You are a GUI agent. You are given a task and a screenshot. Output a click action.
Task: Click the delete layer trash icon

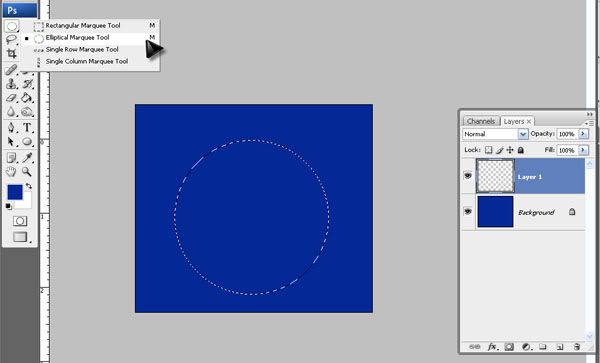pos(576,347)
